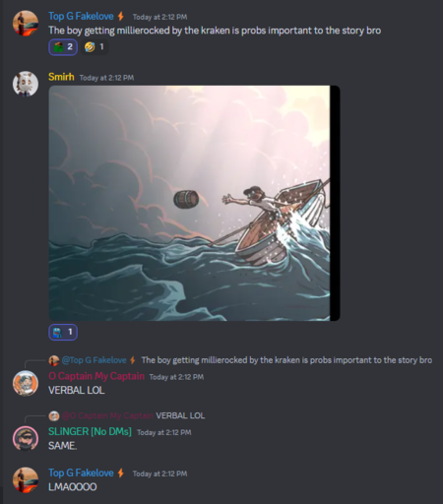Image resolution: width=443 pixels, height=504 pixels.
Task: Toggle the reaction under the boat image
Action: pos(63,332)
